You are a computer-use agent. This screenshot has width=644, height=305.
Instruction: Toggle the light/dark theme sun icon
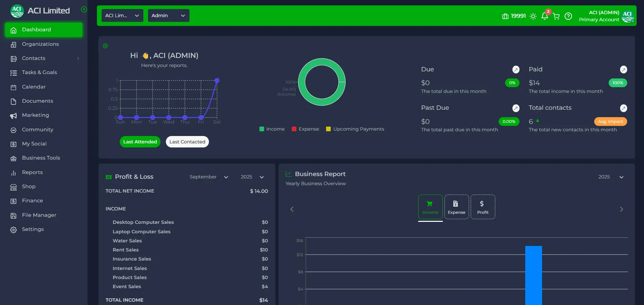click(533, 16)
